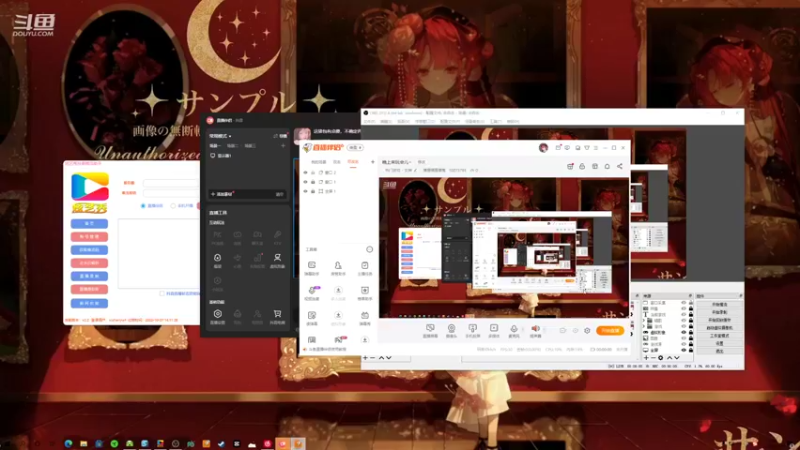Open the 常规模式 mode dropdown in dark window
This screenshot has width=800, height=450.
(x=220, y=136)
